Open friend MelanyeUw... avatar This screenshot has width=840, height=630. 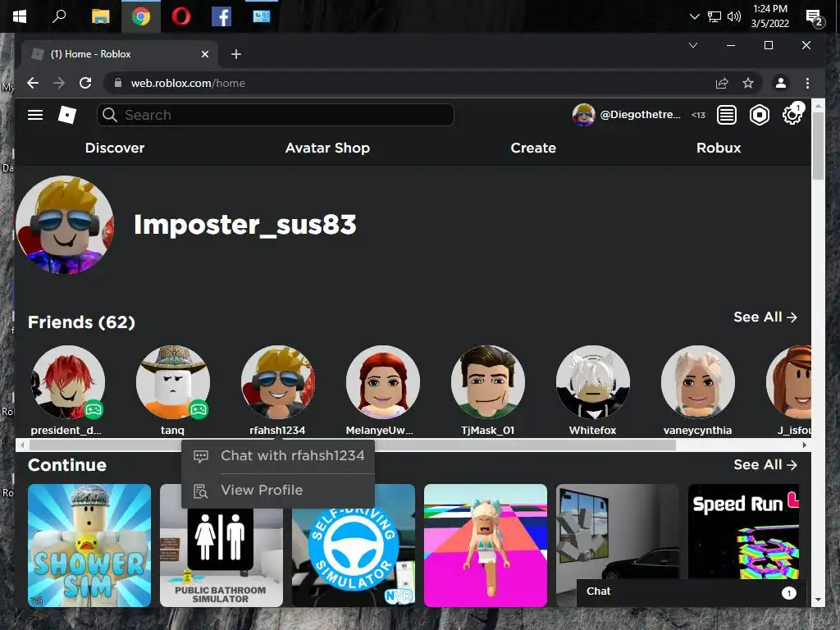pyautogui.click(x=382, y=382)
